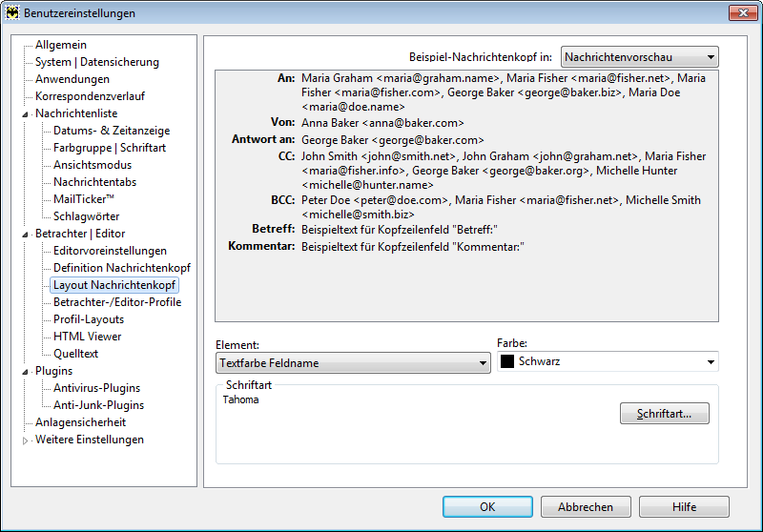This screenshot has height=532, width=763.
Task: Collapse the Plugins tree node
Action: 25,372
